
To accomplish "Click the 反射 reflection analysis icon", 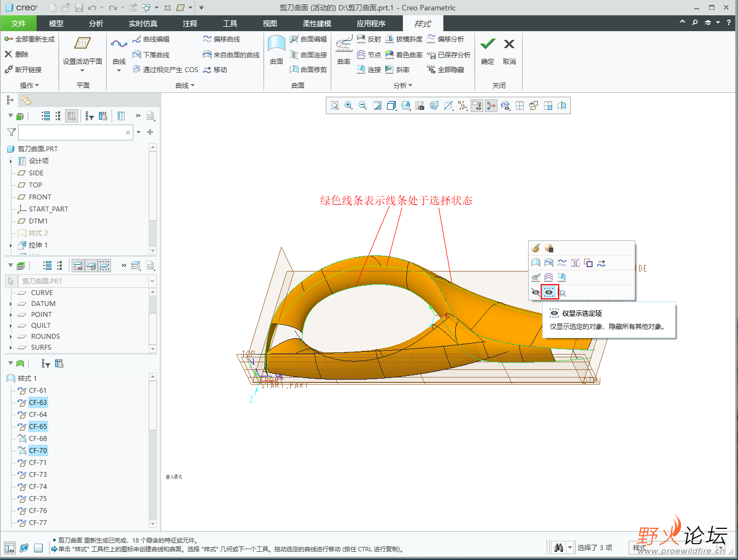I will (x=361, y=39).
